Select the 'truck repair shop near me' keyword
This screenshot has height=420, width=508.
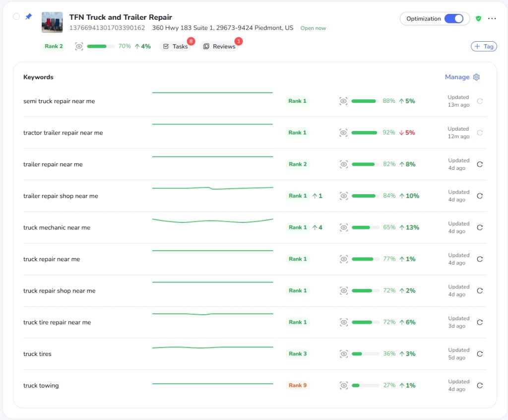pyautogui.click(x=60, y=290)
